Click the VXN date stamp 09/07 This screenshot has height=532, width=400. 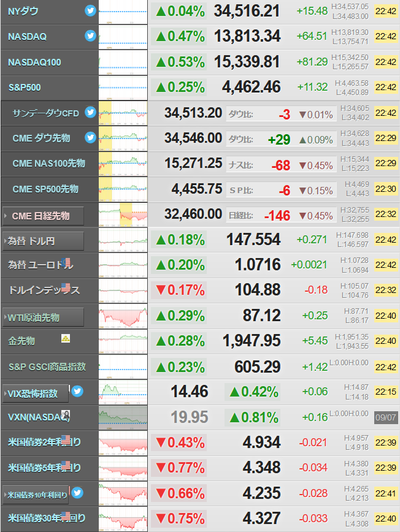(385, 417)
